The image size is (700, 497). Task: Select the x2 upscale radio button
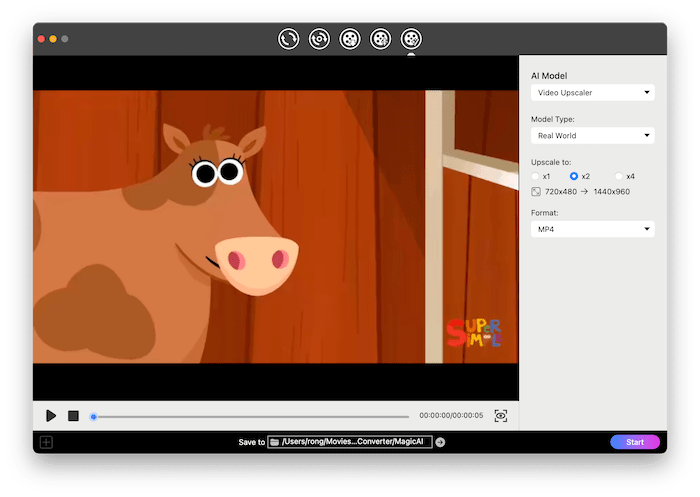coord(573,176)
